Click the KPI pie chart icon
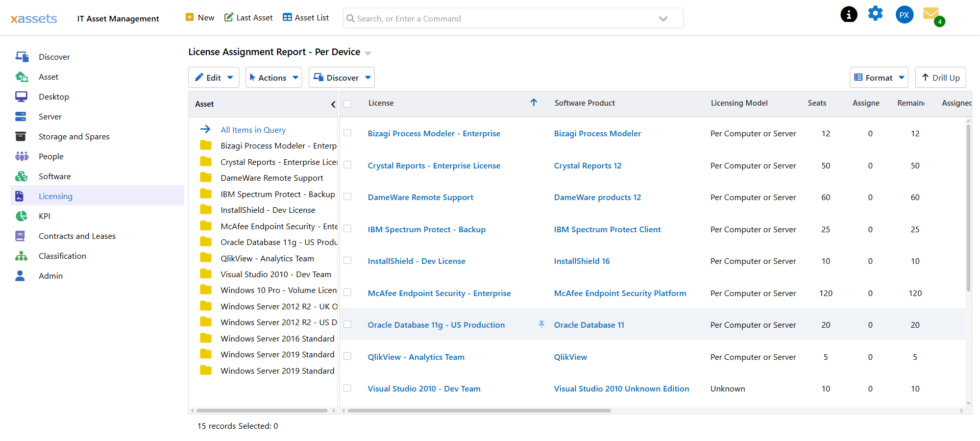 point(21,216)
